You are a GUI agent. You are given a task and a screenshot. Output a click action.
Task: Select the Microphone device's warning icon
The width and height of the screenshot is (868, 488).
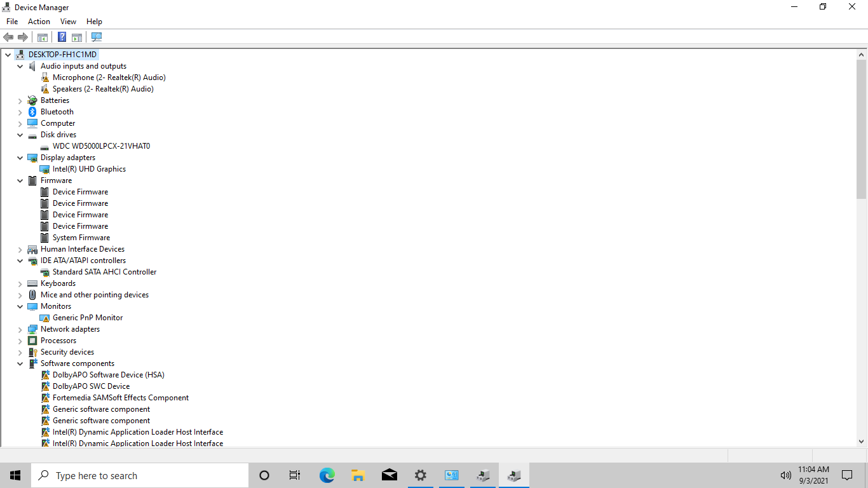tap(44, 78)
